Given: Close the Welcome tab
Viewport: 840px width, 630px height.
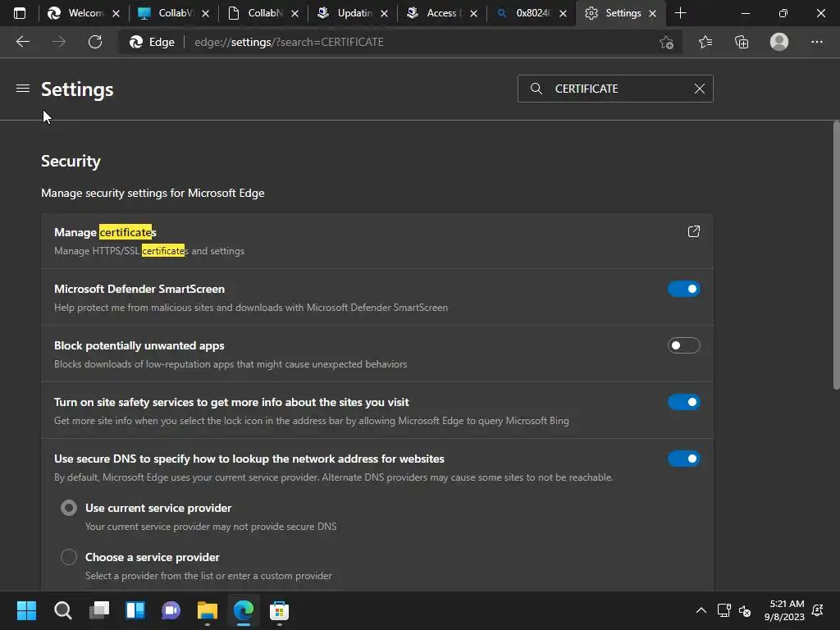Looking at the screenshot, I should 116,14.
